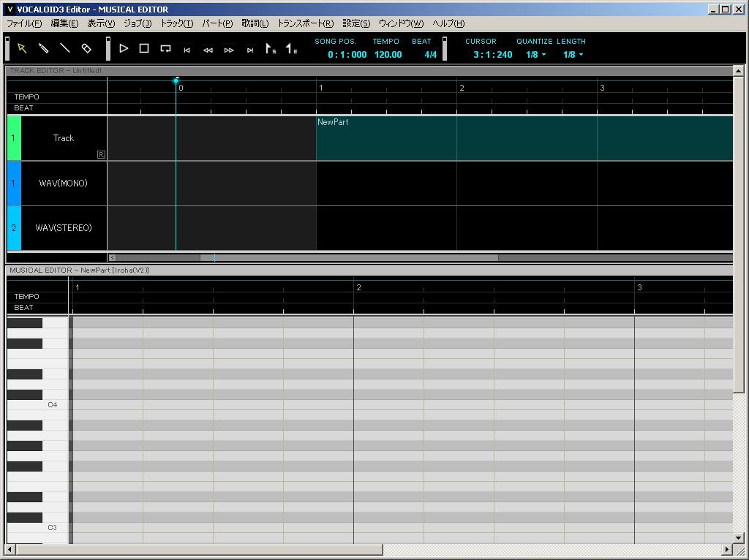
Task: Click the TEMPO row label in track editor
Action: click(x=27, y=97)
